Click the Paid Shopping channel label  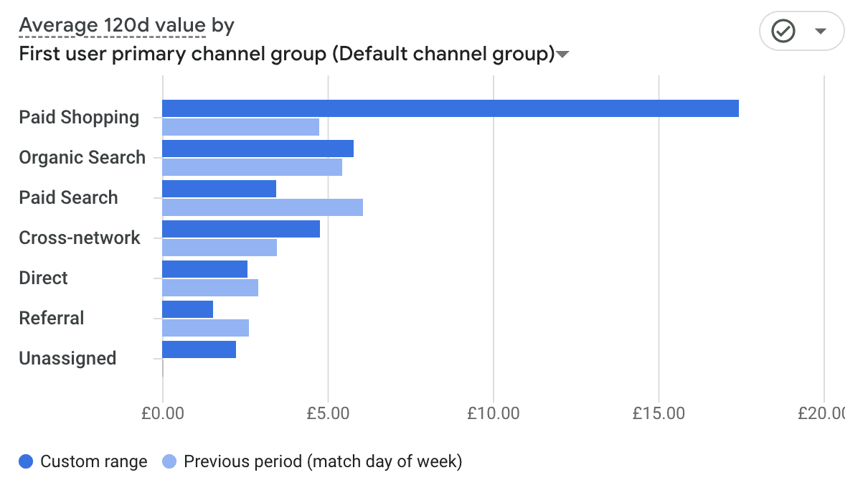[x=79, y=118]
